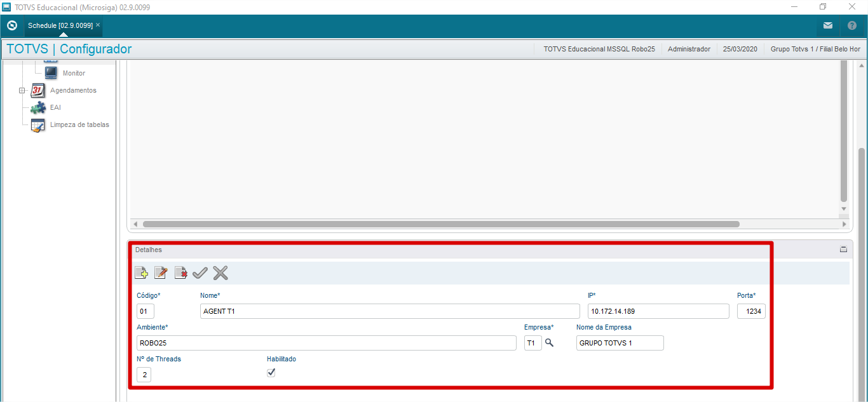Click the Detalhes panel header
Screen dimensions: 868x402
489,250
